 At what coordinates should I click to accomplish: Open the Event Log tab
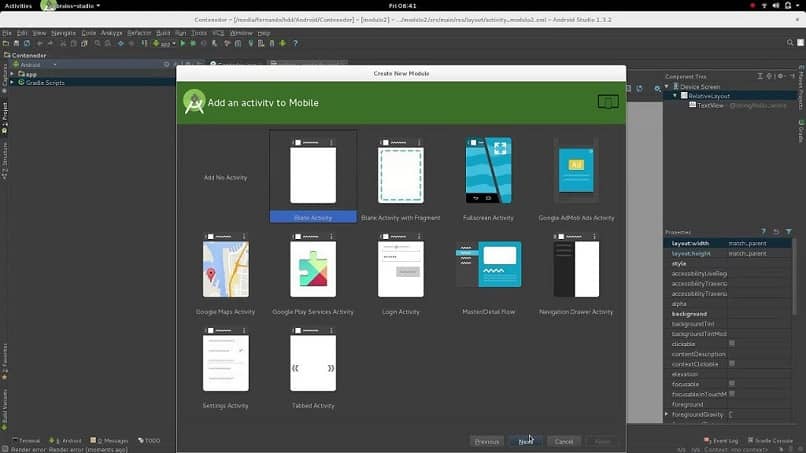pyautogui.click(x=721, y=441)
